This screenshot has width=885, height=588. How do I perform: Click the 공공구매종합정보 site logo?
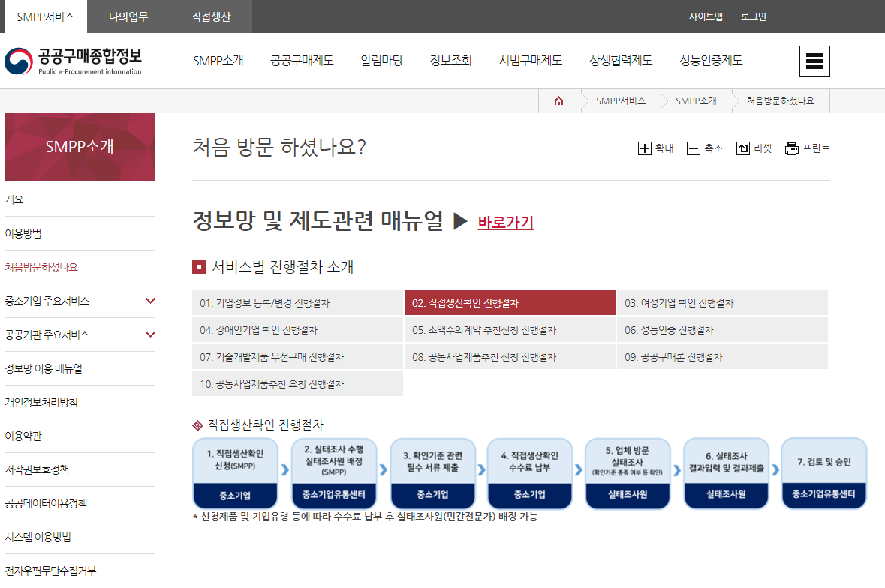pos(73,61)
